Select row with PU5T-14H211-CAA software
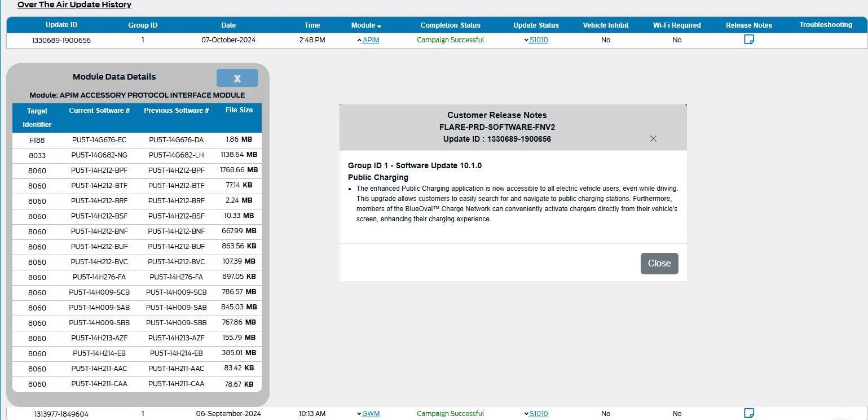 (x=137, y=384)
